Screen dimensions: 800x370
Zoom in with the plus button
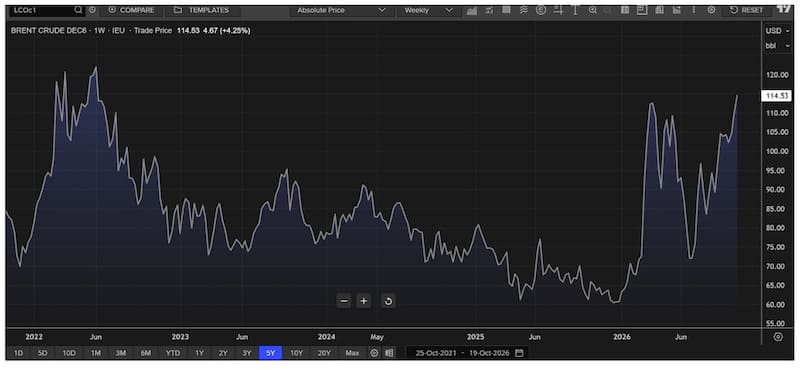click(364, 301)
